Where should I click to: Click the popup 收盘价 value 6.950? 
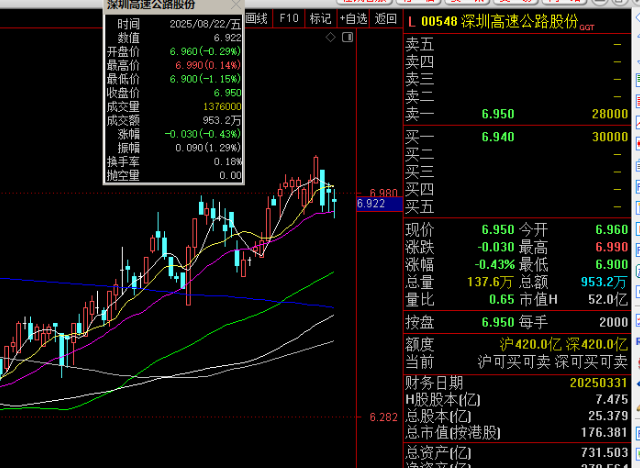click(227, 93)
